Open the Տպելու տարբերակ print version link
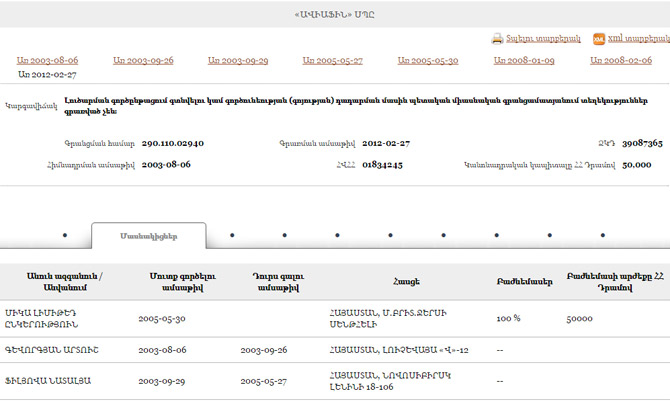The height and width of the screenshot is (414, 670). (x=543, y=38)
